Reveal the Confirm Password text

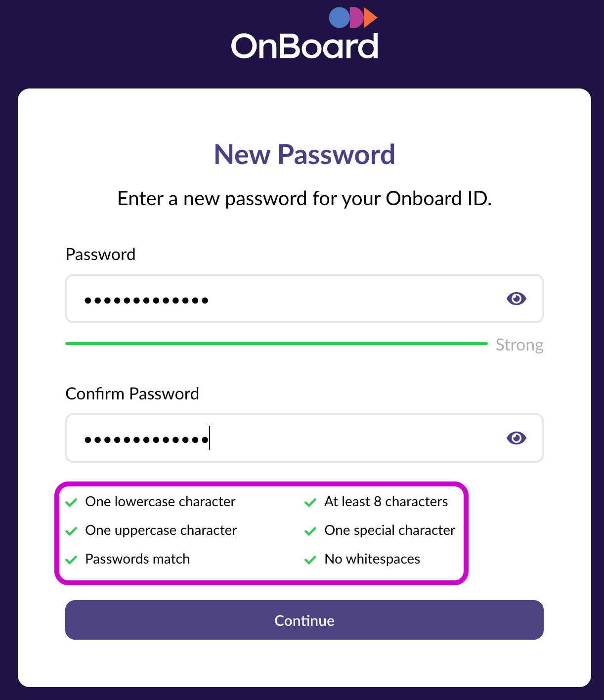click(x=516, y=438)
